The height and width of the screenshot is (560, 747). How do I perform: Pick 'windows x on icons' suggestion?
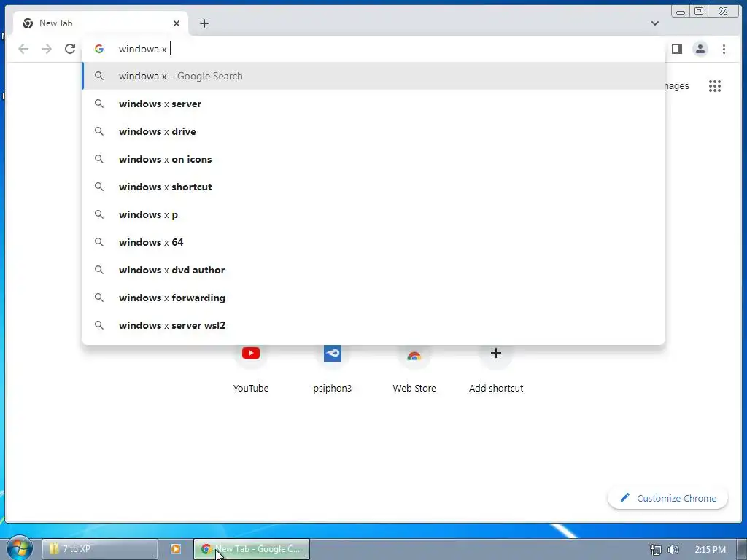pos(373,159)
